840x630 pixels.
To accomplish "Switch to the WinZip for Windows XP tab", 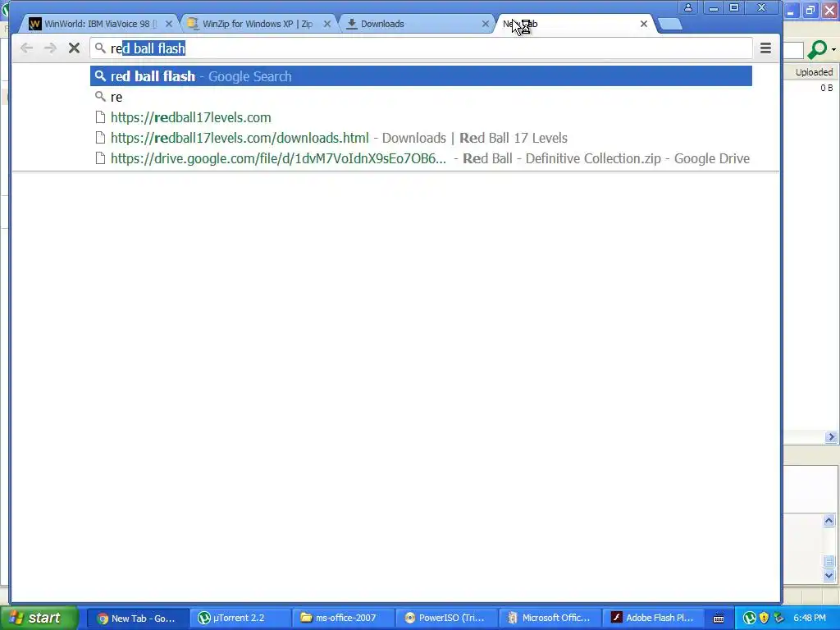I will click(x=257, y=24).
